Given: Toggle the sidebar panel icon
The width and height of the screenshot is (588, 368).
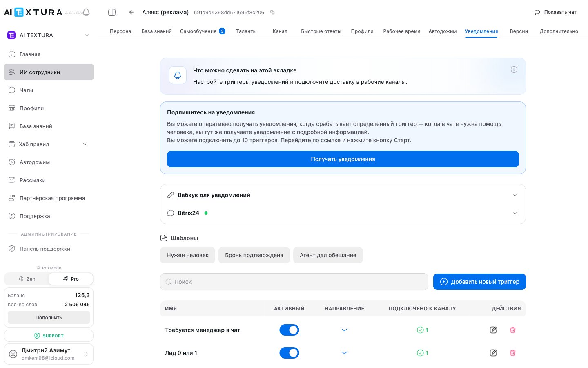Looking at the screenshot, I should 112,12.
